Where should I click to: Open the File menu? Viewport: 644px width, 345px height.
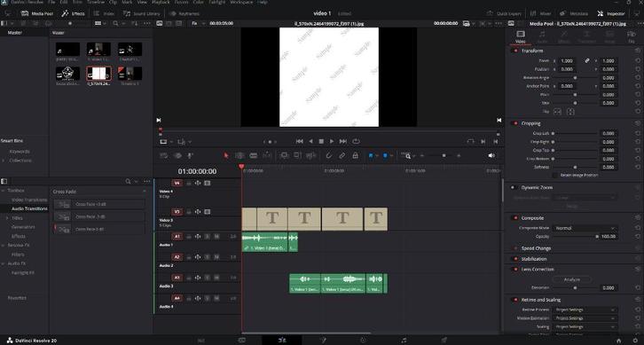point(51,2)
